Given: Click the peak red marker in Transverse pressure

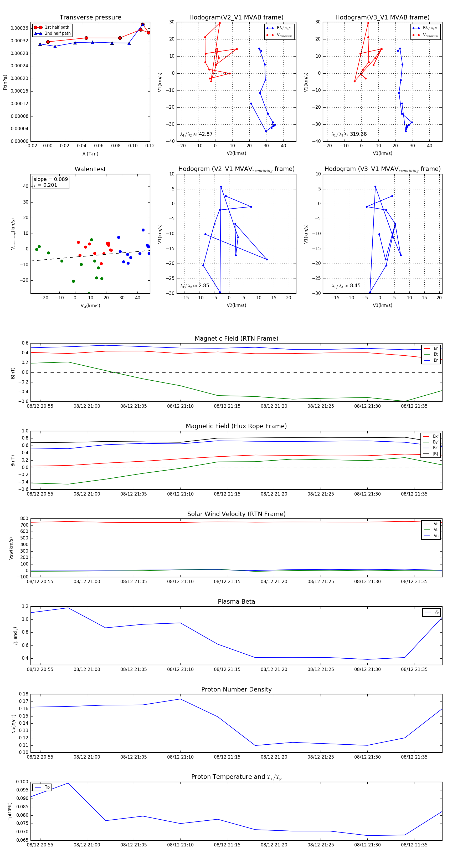Looking at the screenshot, I should (143, 24).
